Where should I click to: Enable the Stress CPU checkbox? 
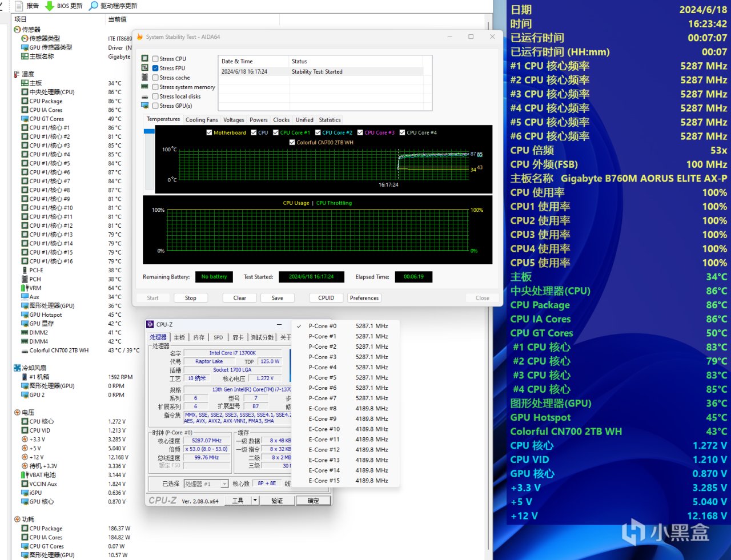pyautogui.click(x=155, y=59)
